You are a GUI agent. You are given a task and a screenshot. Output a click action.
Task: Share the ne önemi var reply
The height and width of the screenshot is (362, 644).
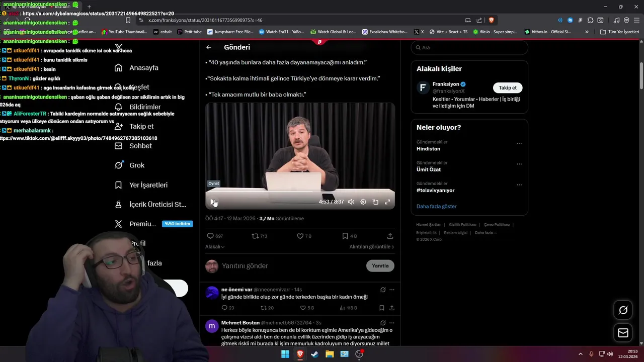pos(392,308)
